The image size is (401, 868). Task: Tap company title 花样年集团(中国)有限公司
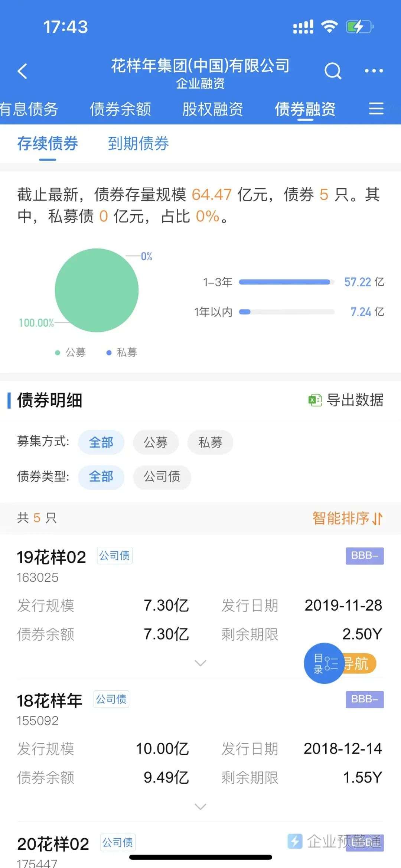point(200,66)
